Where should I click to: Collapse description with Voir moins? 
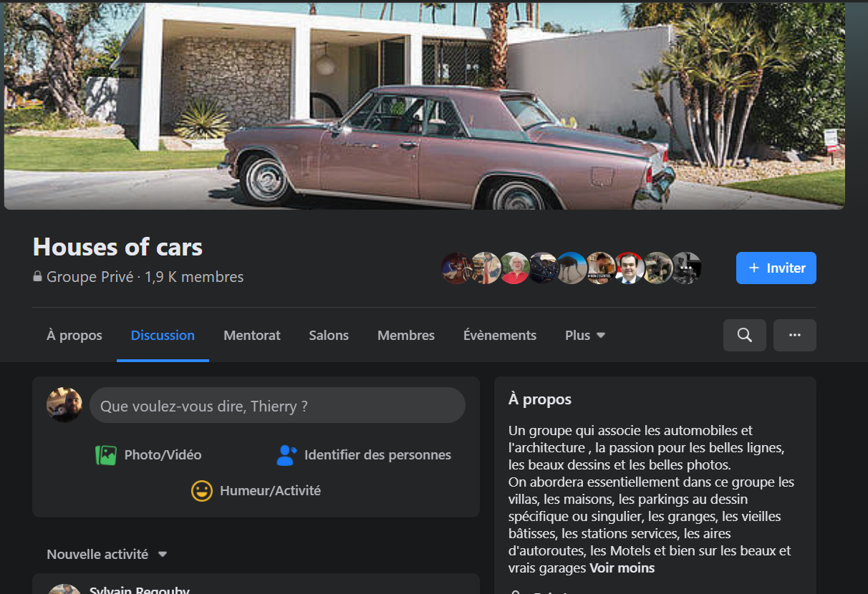tap(622, 568)
